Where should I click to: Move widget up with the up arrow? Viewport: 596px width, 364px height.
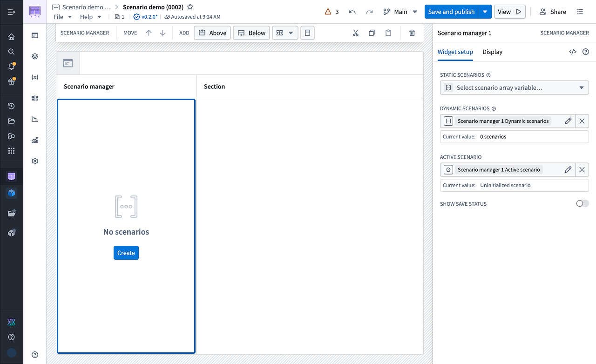pos(149,33)
